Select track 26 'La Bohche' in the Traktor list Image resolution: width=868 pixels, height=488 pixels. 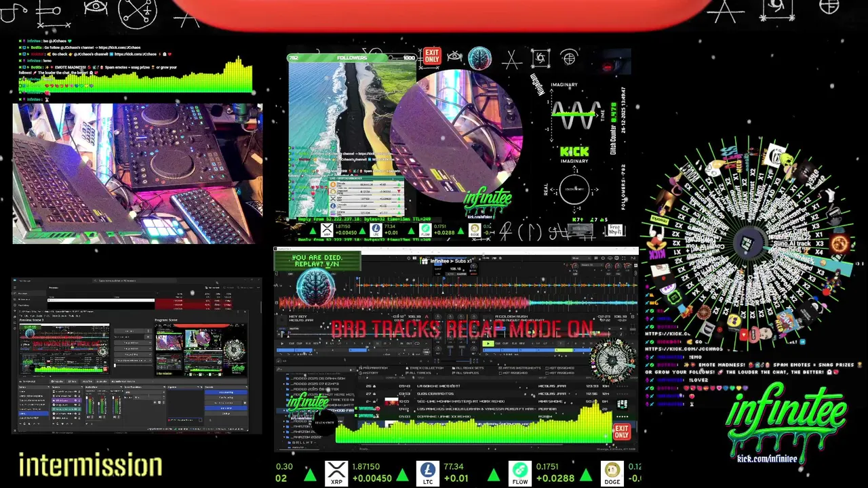497,386
